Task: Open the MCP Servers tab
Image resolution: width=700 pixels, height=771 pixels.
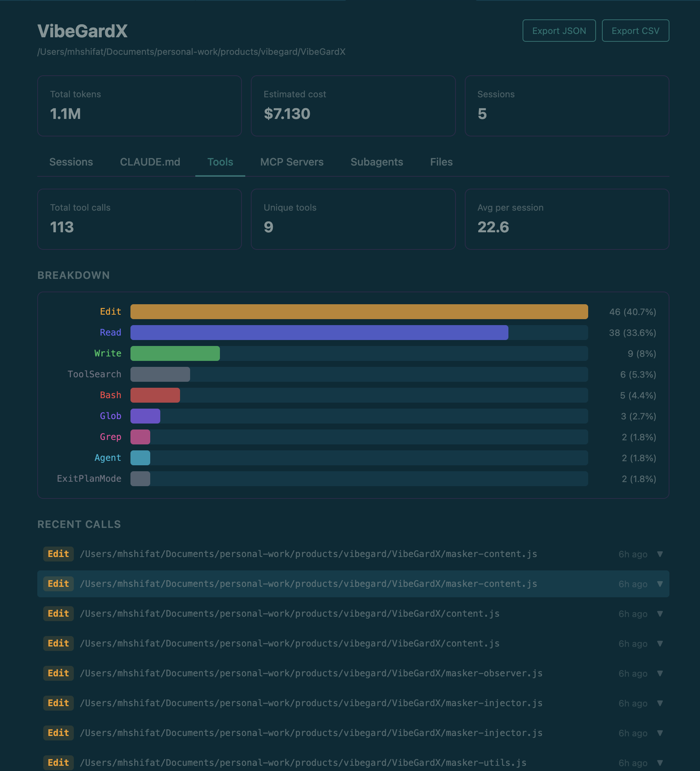Action: click(x=292, y=162)
